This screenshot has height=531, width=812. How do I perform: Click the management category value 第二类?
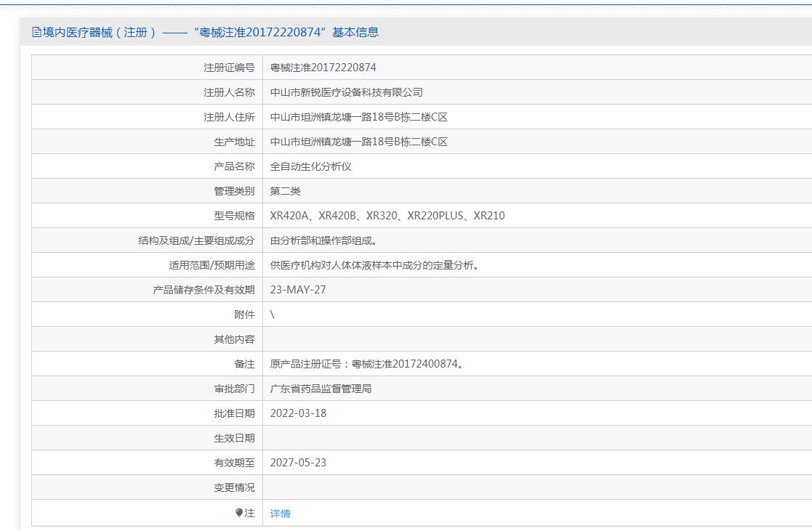tap(286, 191)
